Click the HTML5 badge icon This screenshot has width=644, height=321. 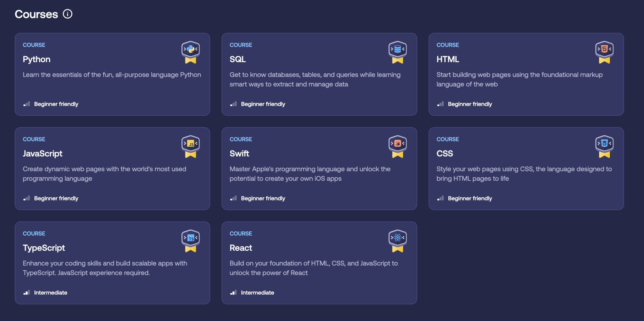[x=604, y=52]
